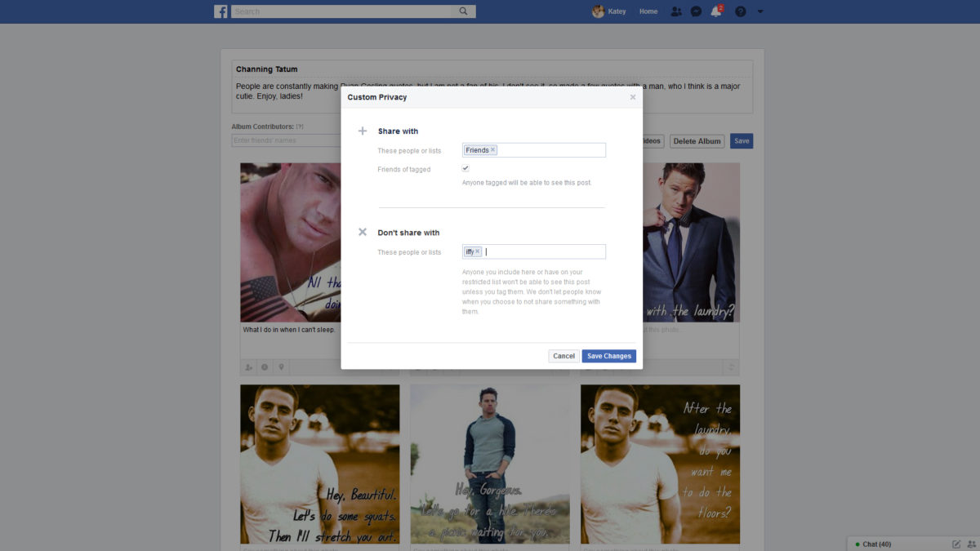980x551 pixels.
Task: Open the friend requests icon
Action: tap(676, 11)
